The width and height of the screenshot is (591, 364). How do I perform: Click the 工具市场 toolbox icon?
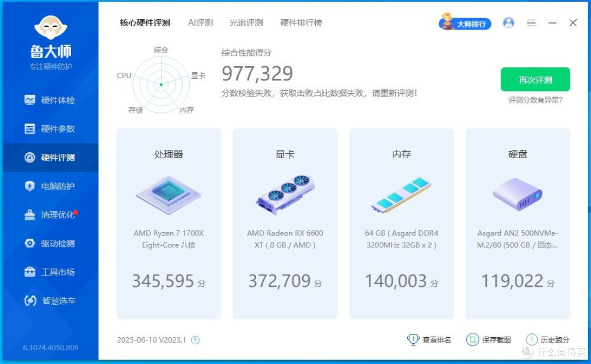[30, 272]
